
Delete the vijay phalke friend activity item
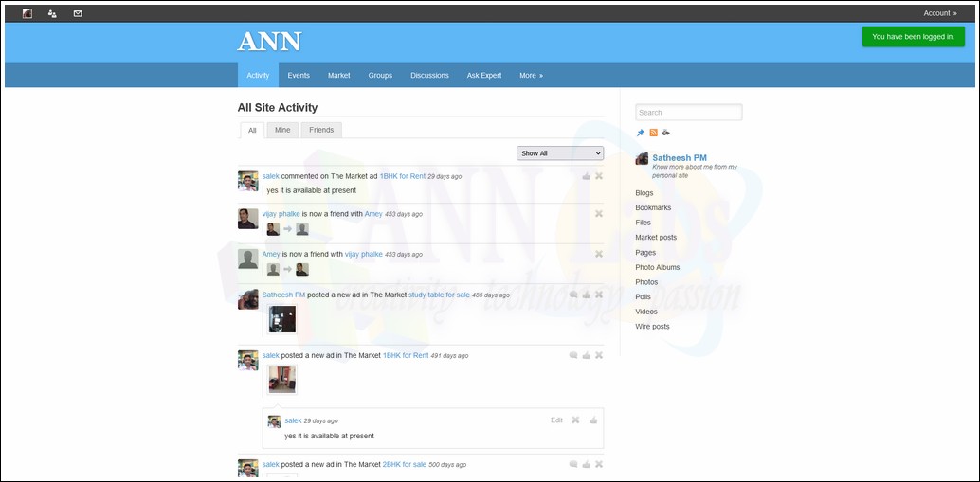click(x=599, y=214)
